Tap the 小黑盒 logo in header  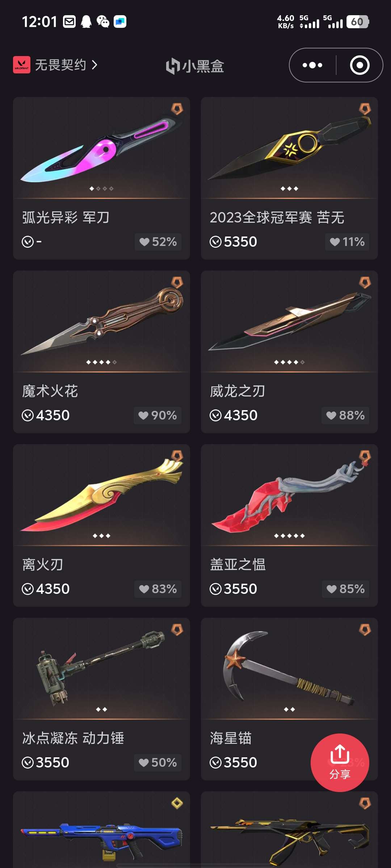pos(195,66)
